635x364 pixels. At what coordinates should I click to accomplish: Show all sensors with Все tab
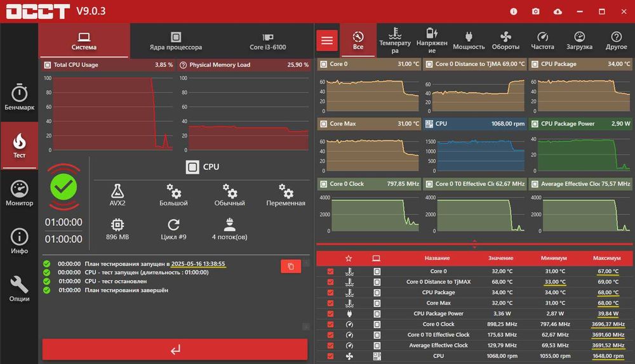point(358,41)
